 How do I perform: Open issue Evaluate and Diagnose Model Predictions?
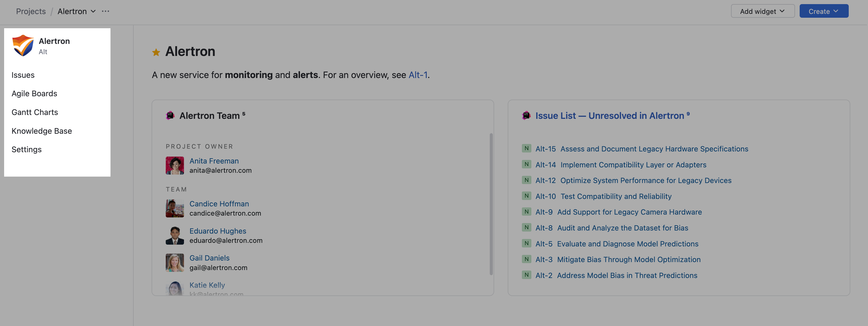click(627, 244)
